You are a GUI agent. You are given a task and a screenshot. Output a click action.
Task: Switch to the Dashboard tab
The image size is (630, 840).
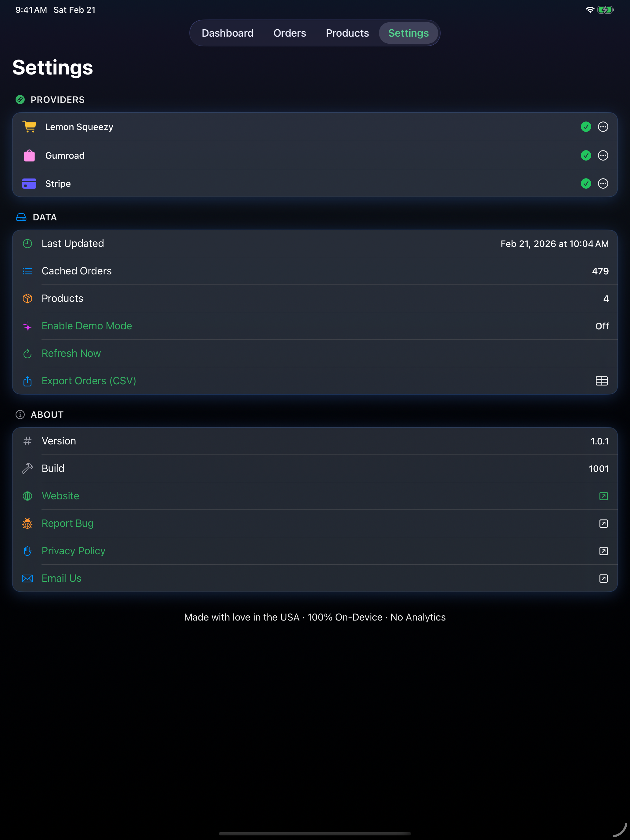[227, 33]
